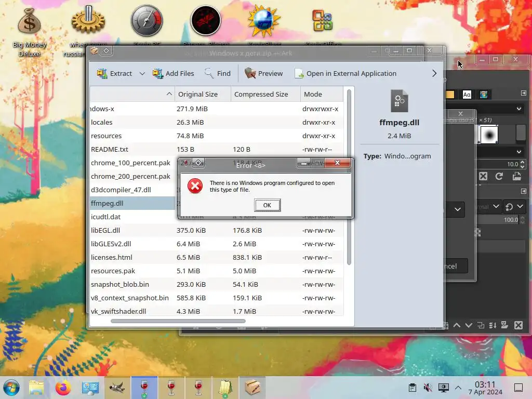Click the ffmpeg.dll file icon in info panel
Screen dimensions: 532x399
[400, 101]
